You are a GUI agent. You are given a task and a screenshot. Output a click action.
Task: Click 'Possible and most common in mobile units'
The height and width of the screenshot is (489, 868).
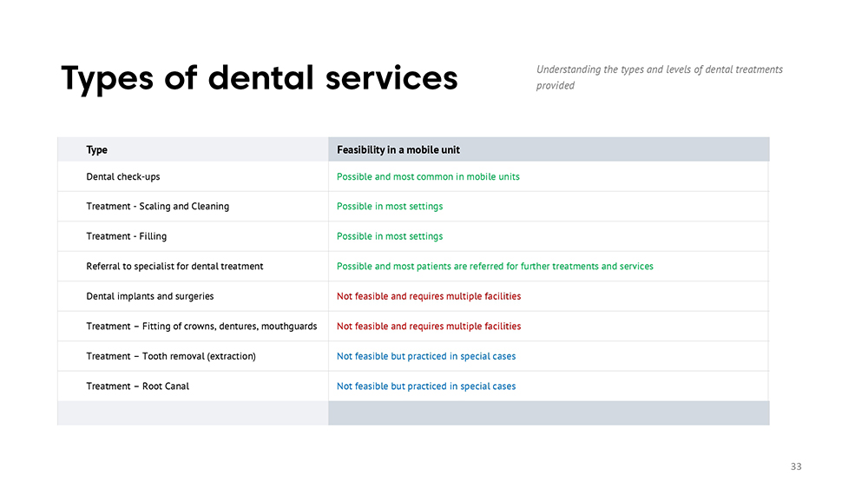pyautogui.click(x=428, y=176)
